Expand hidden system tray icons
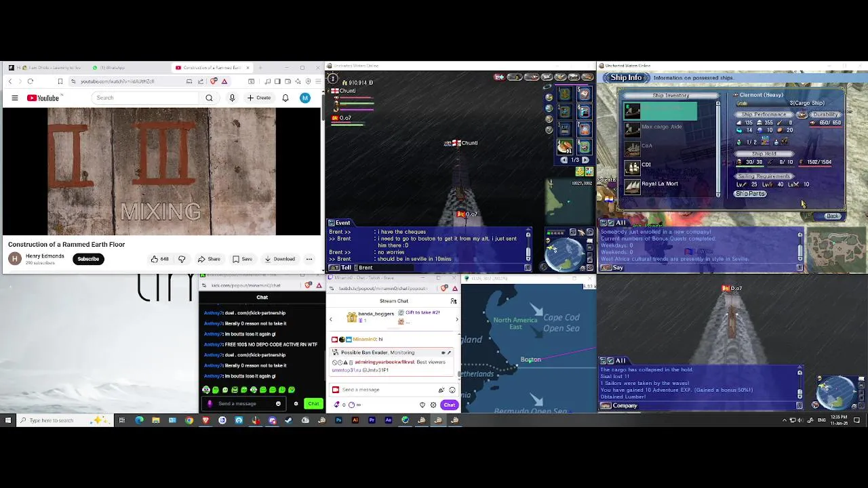Screen dimensions: 868x488 pos(785,420)
